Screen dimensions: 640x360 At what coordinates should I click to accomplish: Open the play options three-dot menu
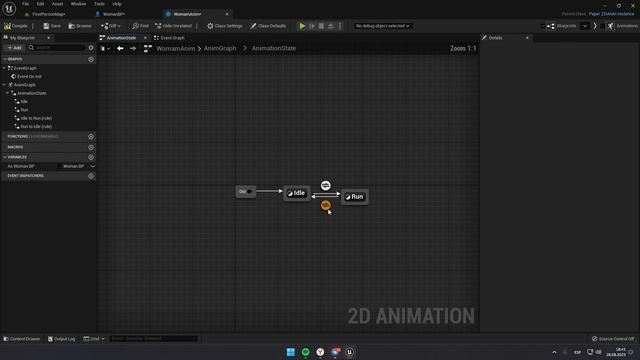tap(340, 26)
